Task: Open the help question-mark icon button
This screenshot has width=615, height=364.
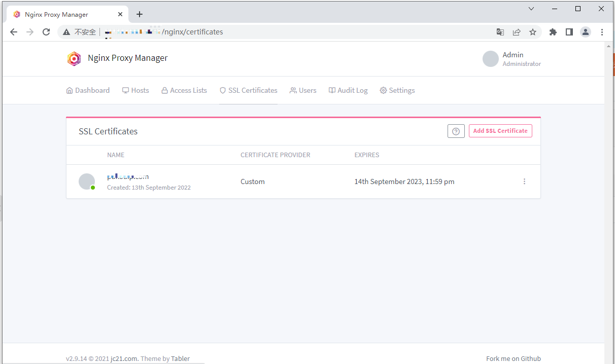Action: point(456,131)
